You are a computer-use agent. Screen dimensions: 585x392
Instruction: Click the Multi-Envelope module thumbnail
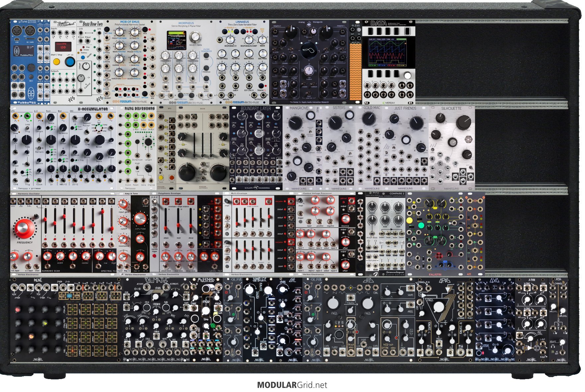pyautogui.click(x=259, y=233)
